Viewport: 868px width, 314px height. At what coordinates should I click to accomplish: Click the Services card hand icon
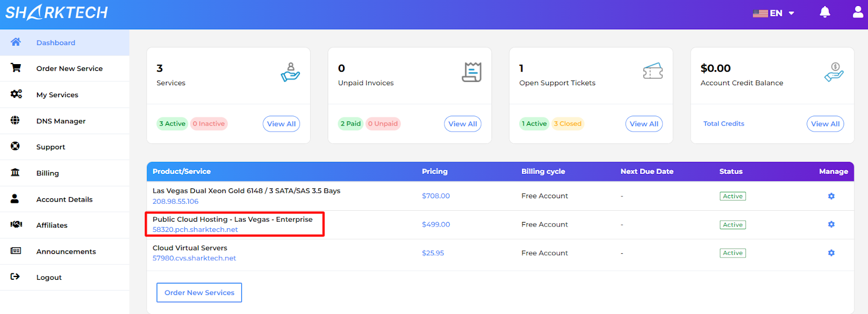tap(290, 72)
